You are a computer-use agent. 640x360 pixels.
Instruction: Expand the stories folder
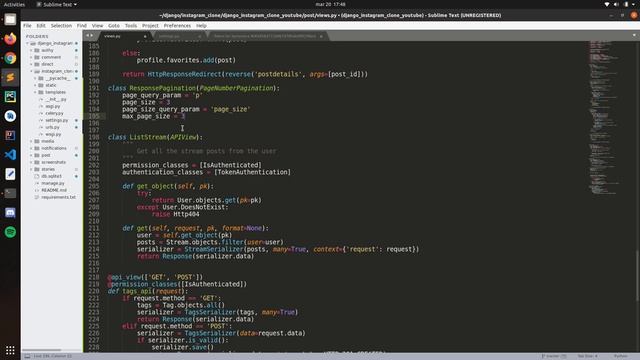point(31,169)
